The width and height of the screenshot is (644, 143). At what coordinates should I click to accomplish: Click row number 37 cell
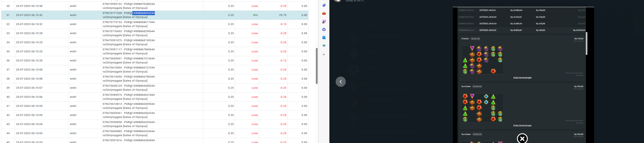[x=8, y=70]
